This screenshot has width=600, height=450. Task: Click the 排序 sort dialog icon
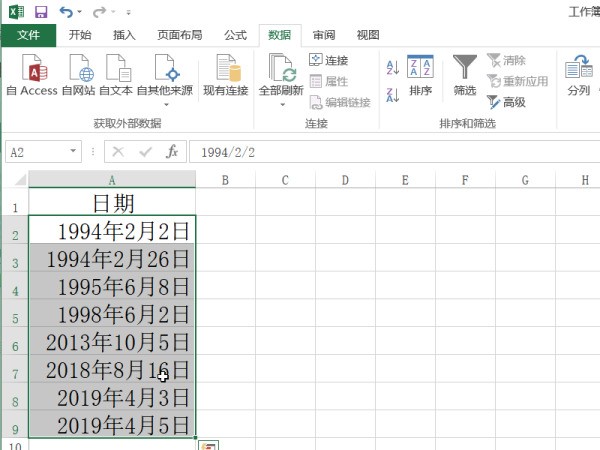420,74
